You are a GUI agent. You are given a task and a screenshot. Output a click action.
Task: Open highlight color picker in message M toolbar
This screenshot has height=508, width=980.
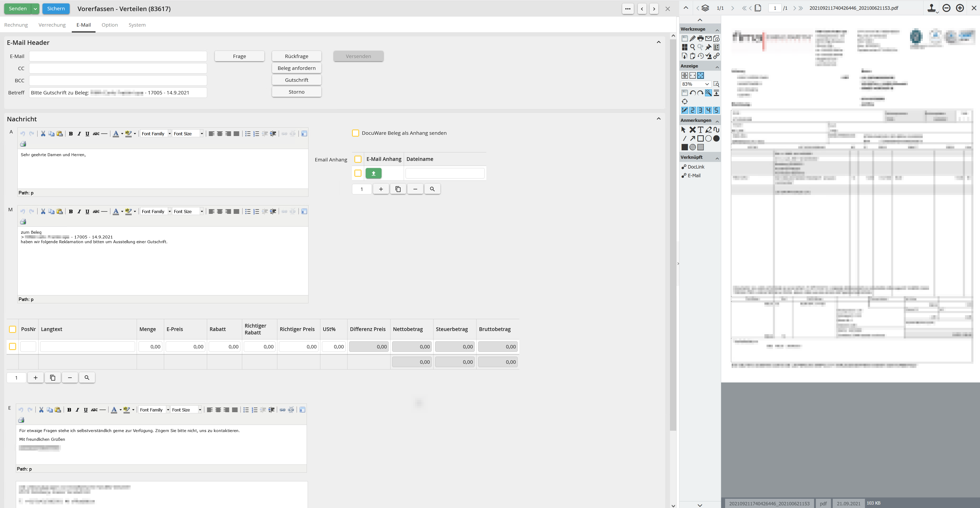(135, 212)
